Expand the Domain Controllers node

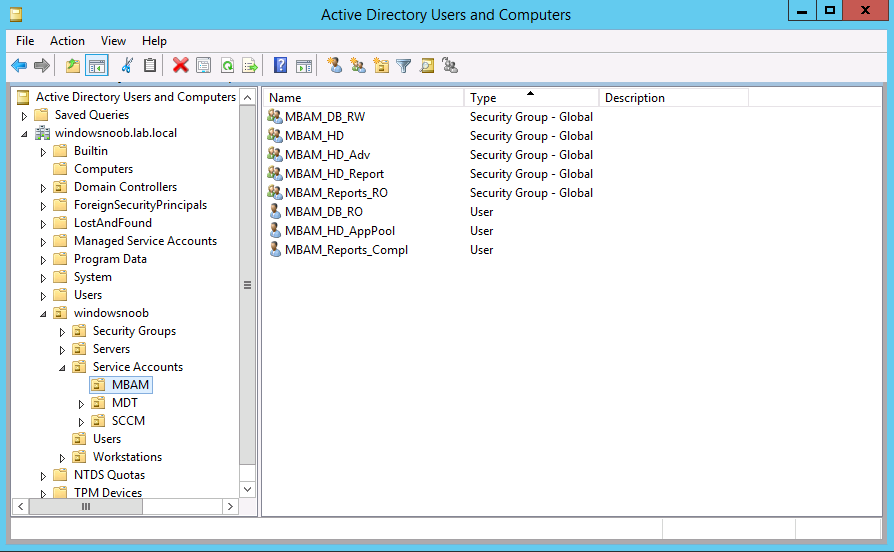[x=43, y=188]
